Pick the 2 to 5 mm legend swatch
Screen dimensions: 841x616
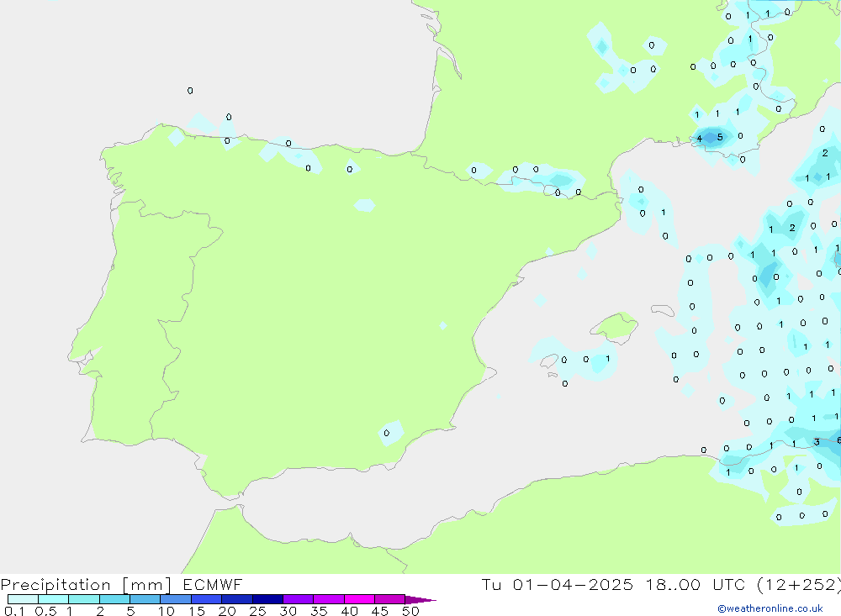pyautogui.click(x=114, y=599)
